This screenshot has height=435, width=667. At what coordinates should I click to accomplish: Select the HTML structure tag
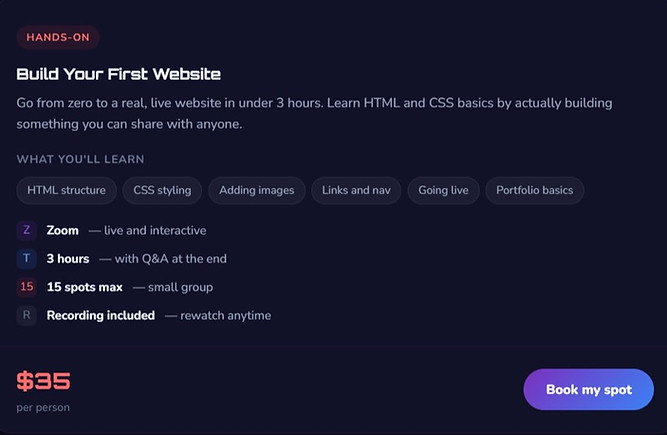(x=66, y=190)
